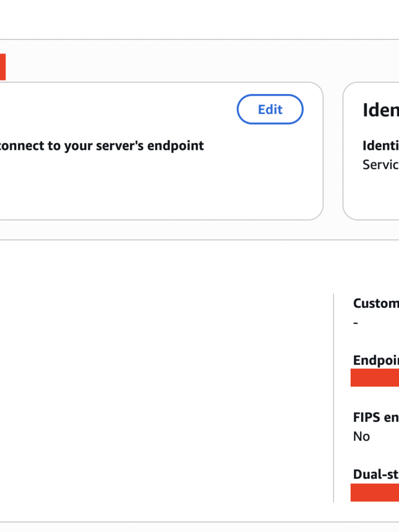
Task: Click the truncated "Endpoin" label
Action: 376,360
